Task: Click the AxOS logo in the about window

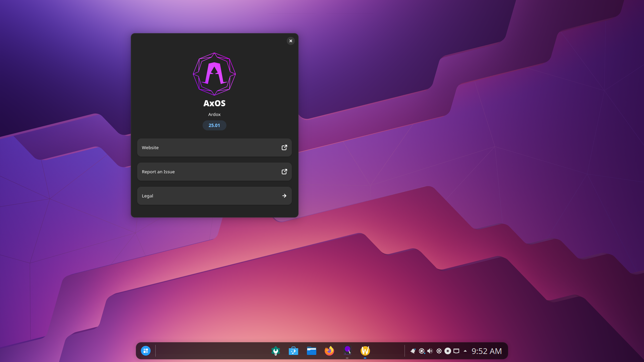Action: coord(214,74)
